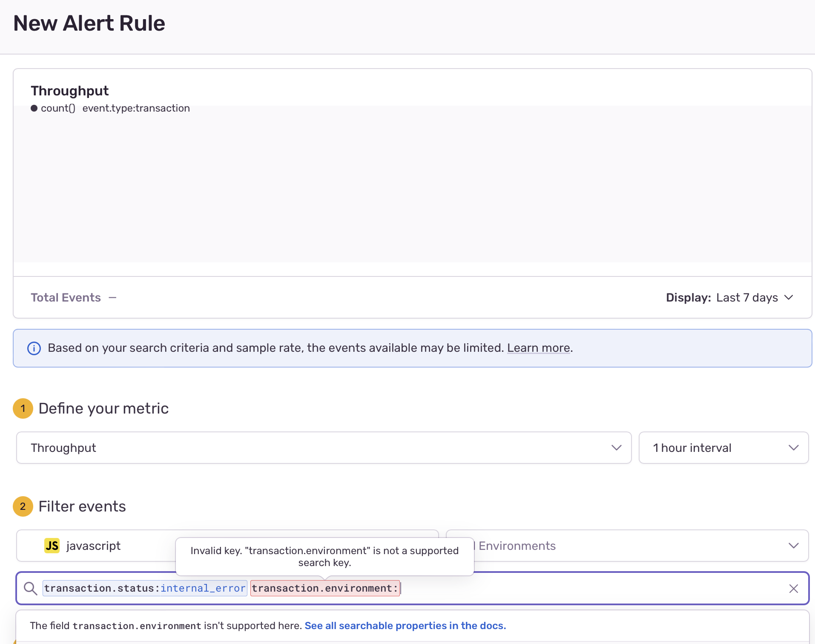815x644 pixels.
Task: Click the count() series color dot
Action: coord(34,108)
